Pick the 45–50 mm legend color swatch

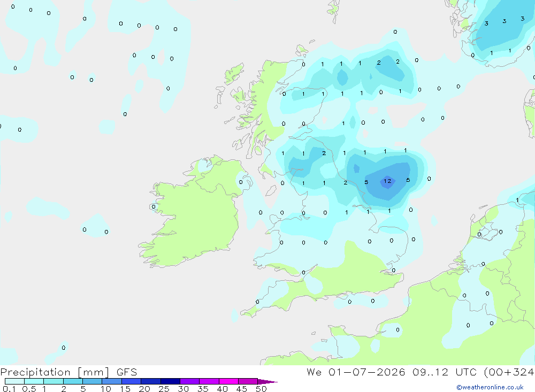pyautogui.click(x=248, y=381)
